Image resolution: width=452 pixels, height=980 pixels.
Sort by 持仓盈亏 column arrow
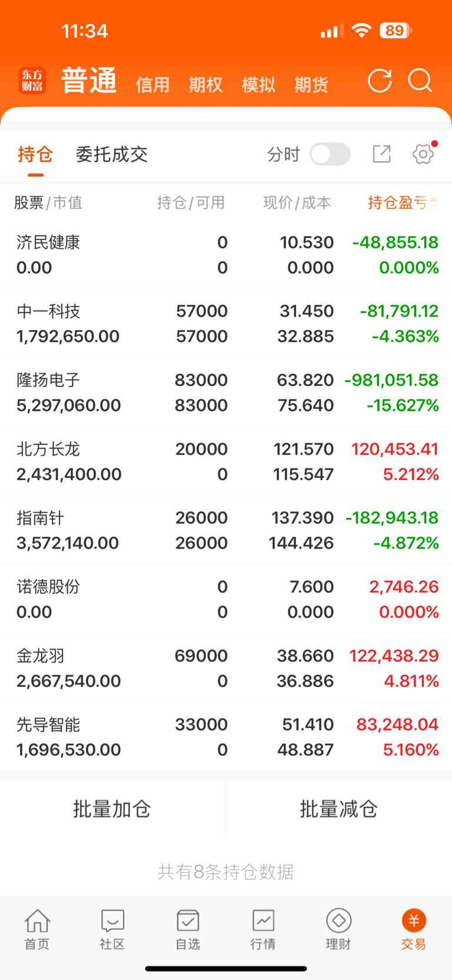click(x=433, y=202)
